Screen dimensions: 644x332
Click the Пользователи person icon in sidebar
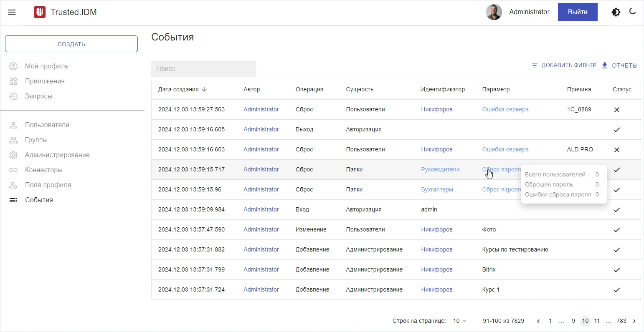tap(13, 125)
